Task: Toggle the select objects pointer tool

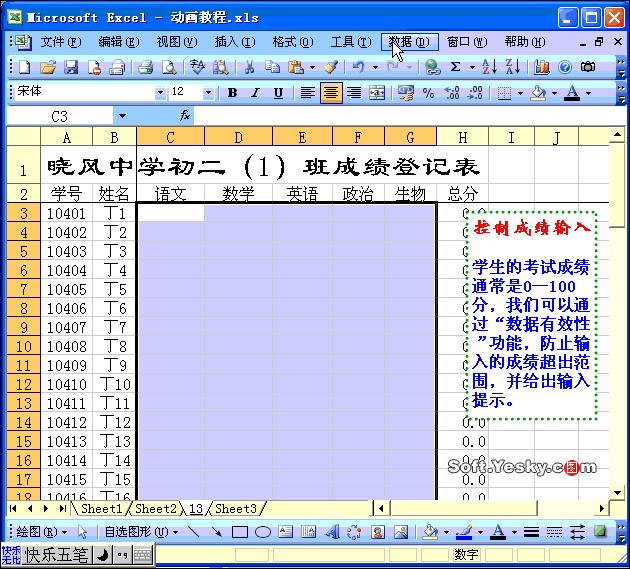Action: point(82,532)
